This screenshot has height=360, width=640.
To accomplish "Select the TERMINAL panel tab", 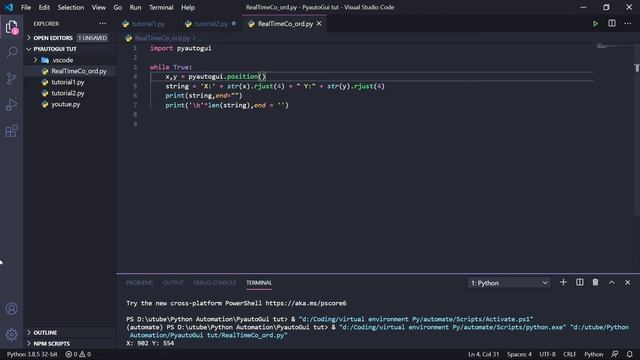I will click(x=259, y=283).
